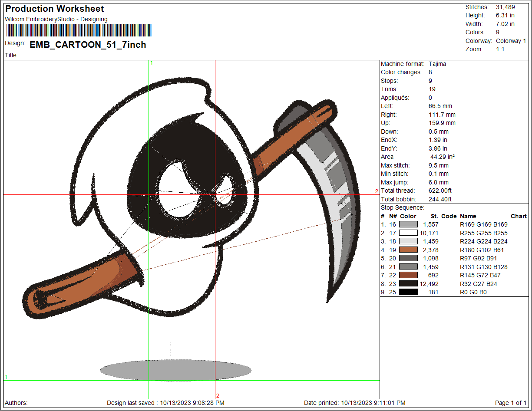Click the gray color swatch for stop 1
Image resolution: width=532 pixels, height=411 pixels.
click(x=408, y=224)
